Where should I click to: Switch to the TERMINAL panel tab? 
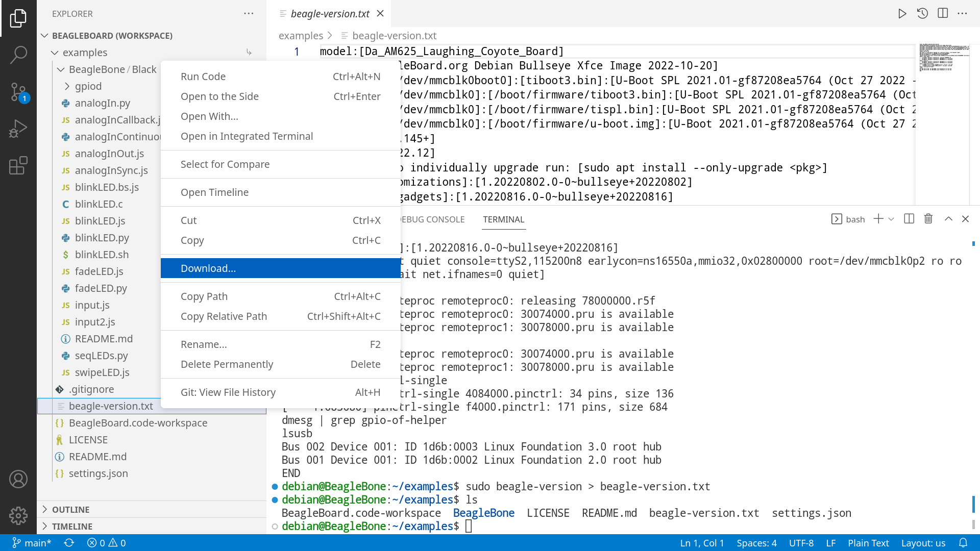pyautogui.click(x=503, y=219)
